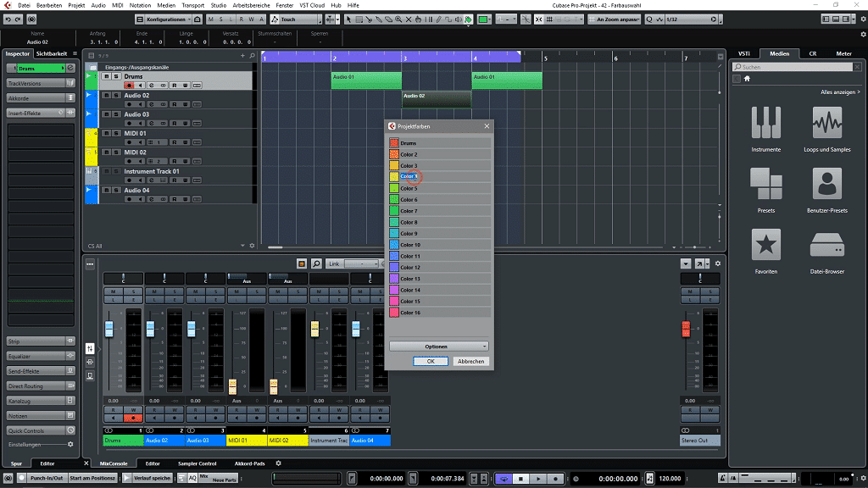Mute the Drums track
Image resolution: width=868 pixels, height=488 pixels.
click(106, 76)
